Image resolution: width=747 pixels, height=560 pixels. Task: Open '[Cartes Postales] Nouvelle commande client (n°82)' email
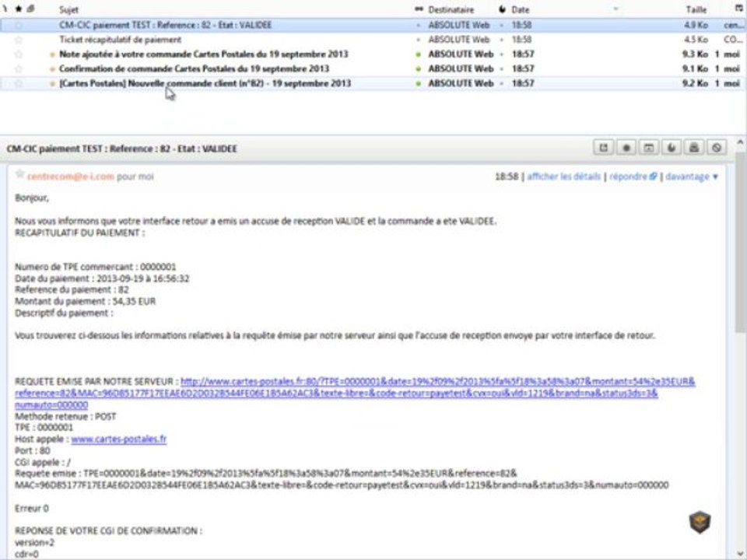click(205, 83)
